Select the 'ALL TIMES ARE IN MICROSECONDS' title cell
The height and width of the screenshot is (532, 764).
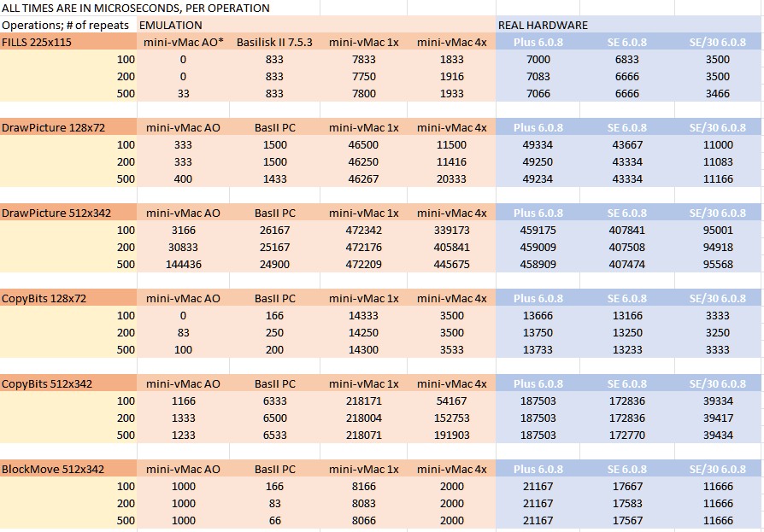coord(136,8)
